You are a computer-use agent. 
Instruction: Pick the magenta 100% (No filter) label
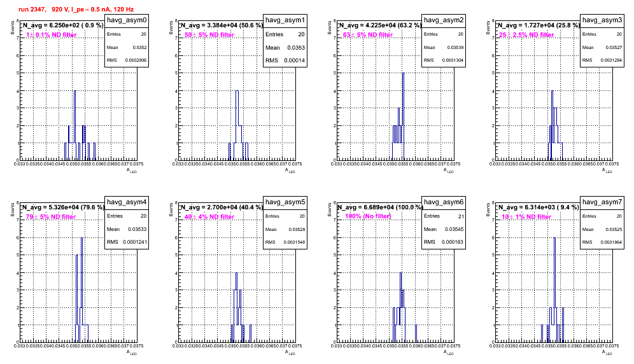pos(368,216)
